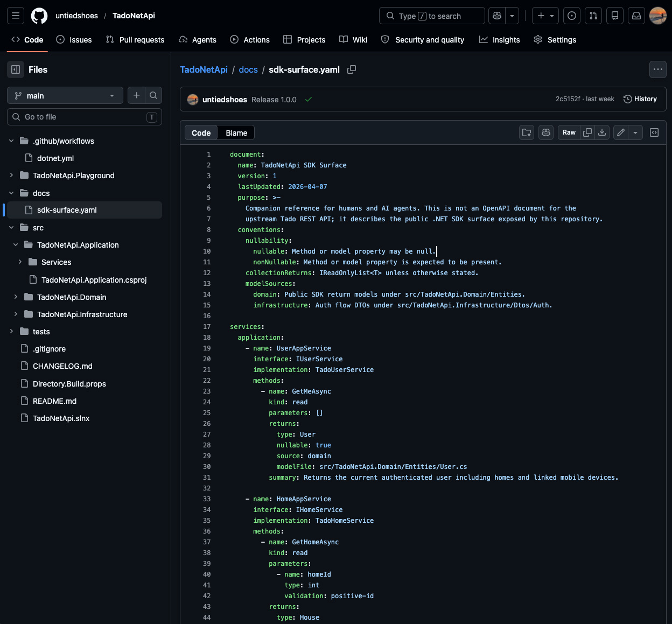Open the notifications inbox
Viewport: 672px width, 624px height.
[x=636, y=16]
